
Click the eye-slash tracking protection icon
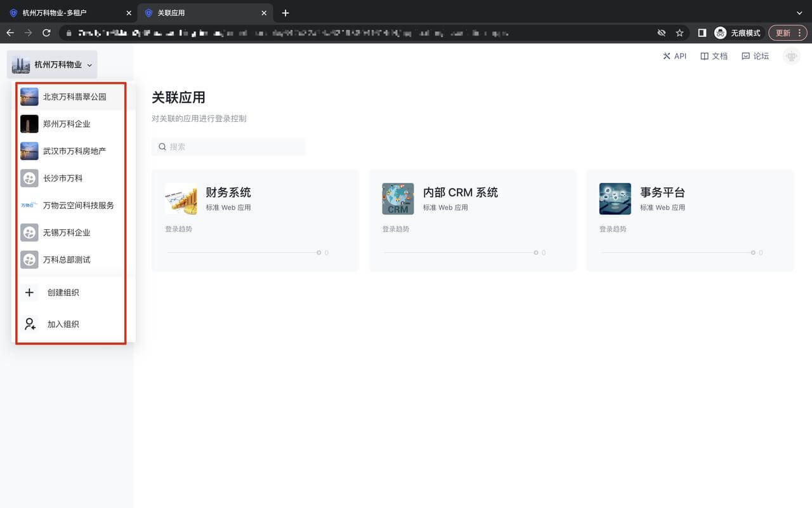click(x=661, y=32)
